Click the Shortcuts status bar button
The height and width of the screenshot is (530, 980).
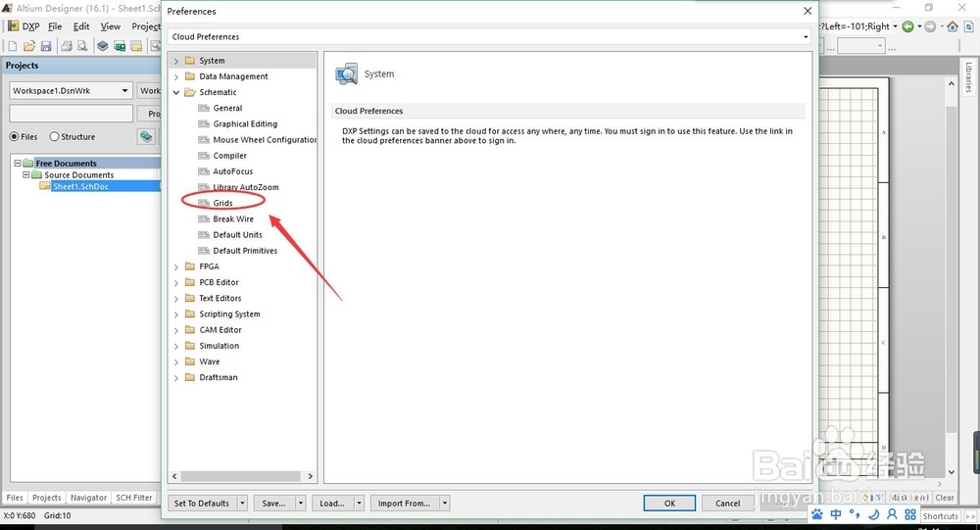940,516
